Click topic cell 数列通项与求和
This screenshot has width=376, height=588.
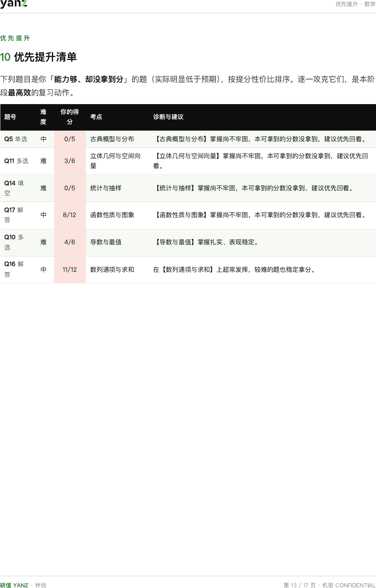pyautogui.click(x=112, y=270)
